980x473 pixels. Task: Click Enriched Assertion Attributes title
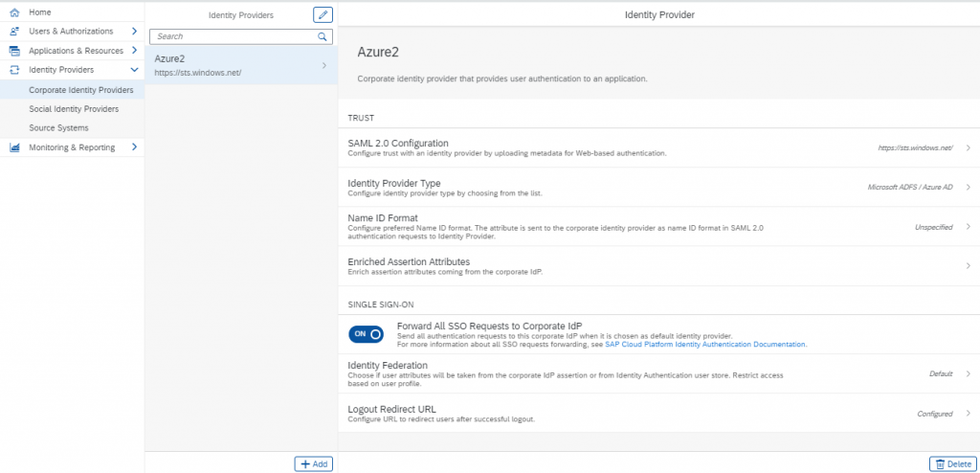point(409,261)
